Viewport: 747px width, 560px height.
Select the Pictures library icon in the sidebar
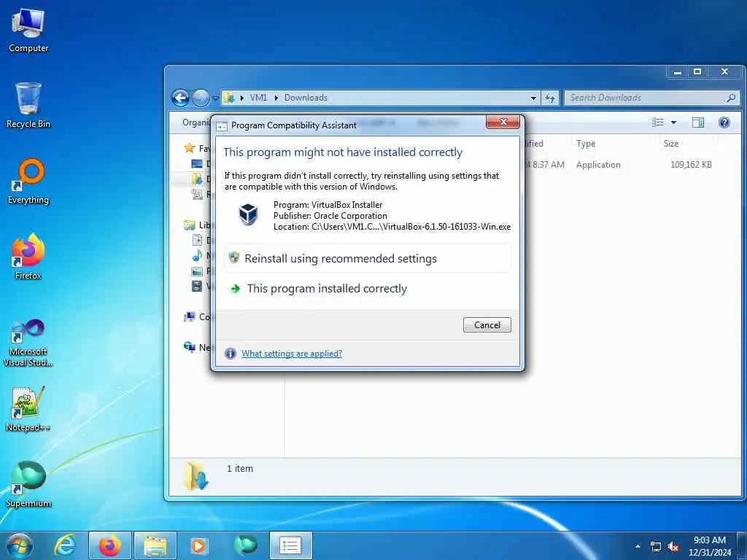pyautogui.click(x=197, y=271)
